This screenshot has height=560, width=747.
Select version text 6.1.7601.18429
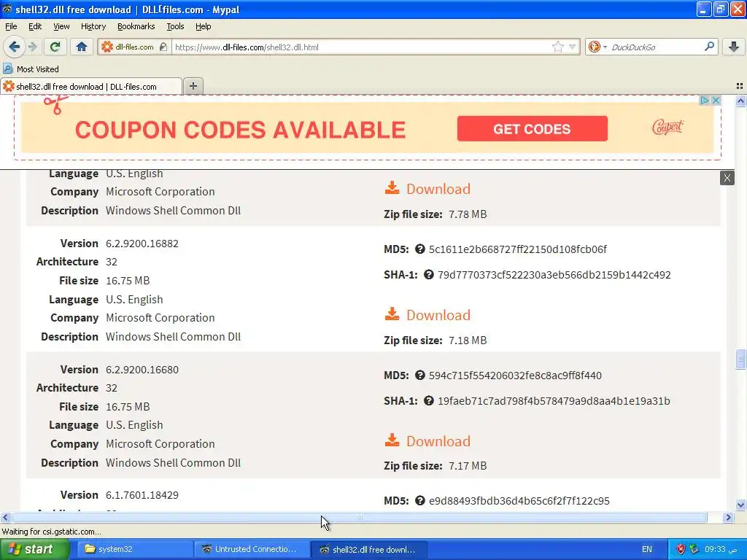pyautogui.click(x=142, y=495)
